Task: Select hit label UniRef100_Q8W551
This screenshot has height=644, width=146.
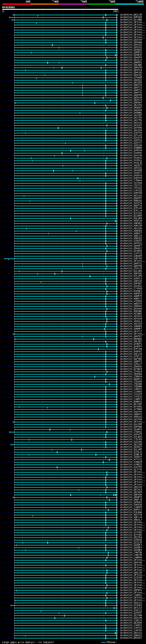Action: pyautogui.click(x=131, y=63)
